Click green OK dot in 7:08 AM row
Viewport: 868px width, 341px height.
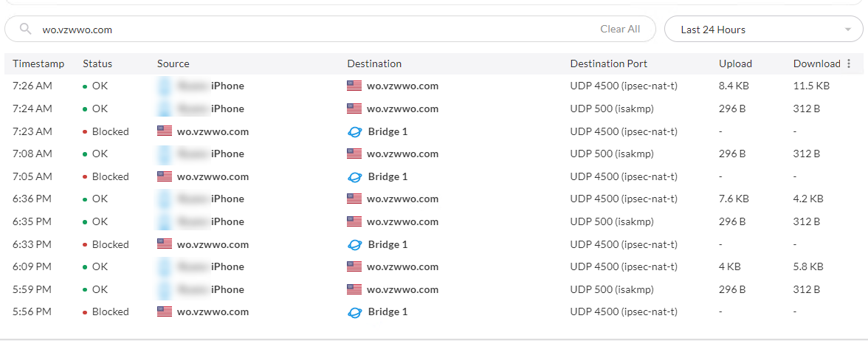[x=85, y=154]
